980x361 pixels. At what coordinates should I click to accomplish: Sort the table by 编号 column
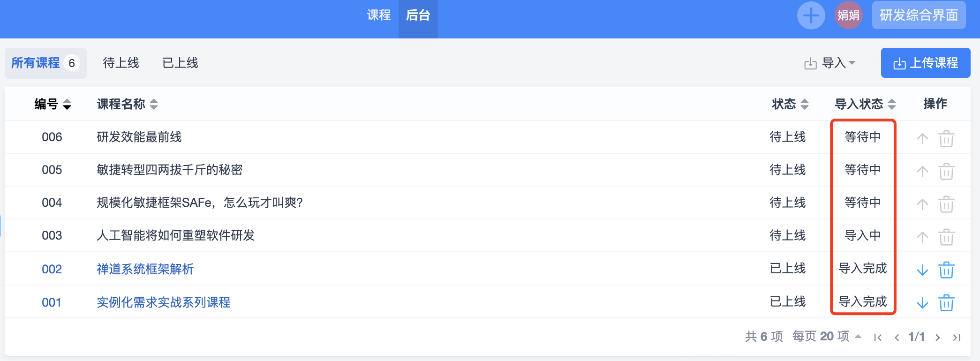[x=53, y=104]
